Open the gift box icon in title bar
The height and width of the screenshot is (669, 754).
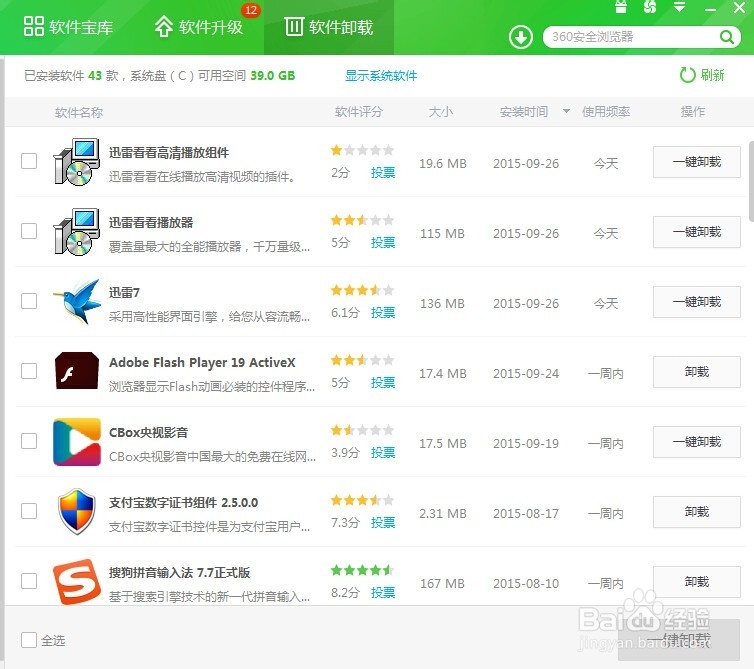click(x=621, y=7)
